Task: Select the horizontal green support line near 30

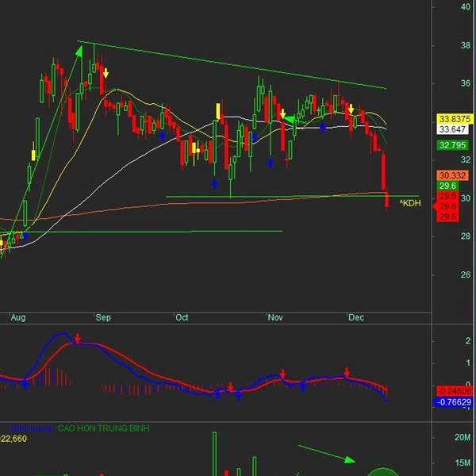Action: tap(292, 197)
